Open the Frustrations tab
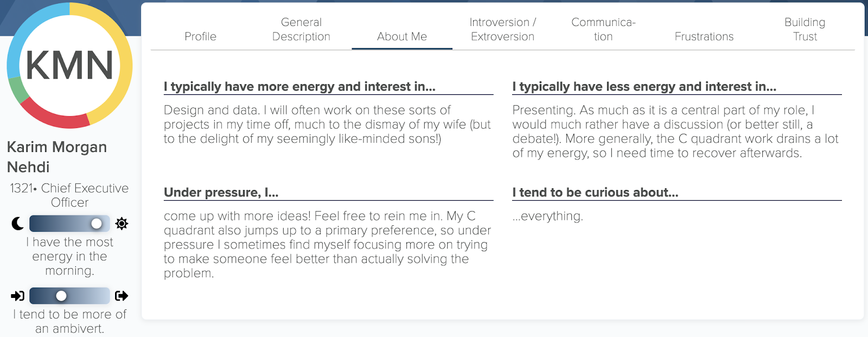The height and width of the screenshot is (337, 868). coord(704,36)
